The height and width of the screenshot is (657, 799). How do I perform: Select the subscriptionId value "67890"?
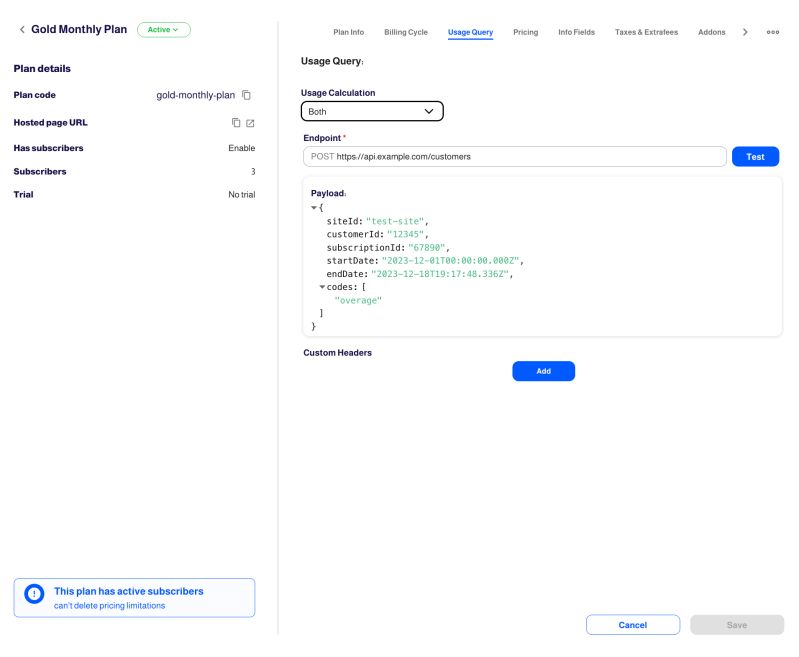click(427, 248)
